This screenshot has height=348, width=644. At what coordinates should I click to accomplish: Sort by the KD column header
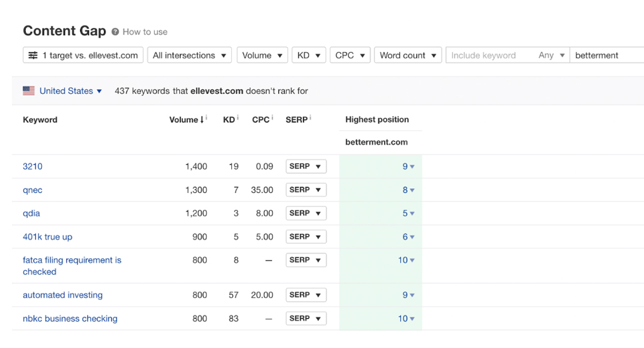pyautogui.click(x=229, y=120)
